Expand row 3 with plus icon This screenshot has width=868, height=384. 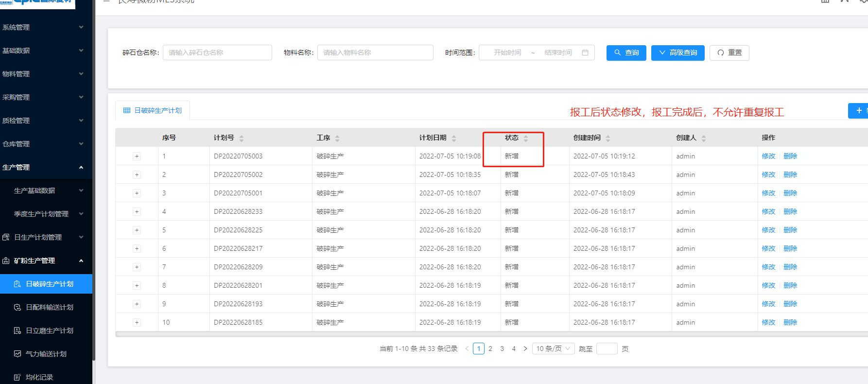(x=137, y=193)
